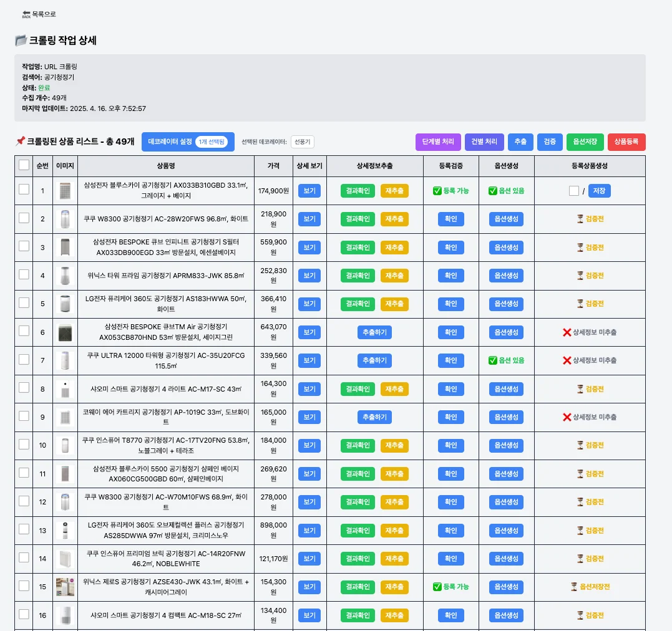The height and width of the screenshot is (631, 672).
Task: Click the 저장 button in row 1
Action: pos(599,191)
